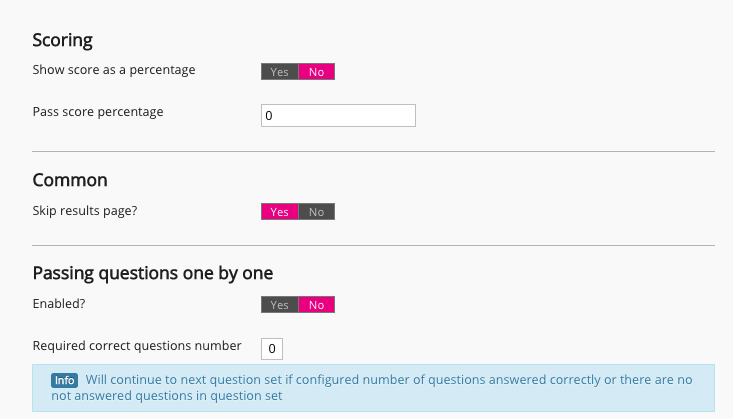This screenshot has height=419, width=733.
Task: Click the Show score as a percentage label
Action: pos(114,70)
